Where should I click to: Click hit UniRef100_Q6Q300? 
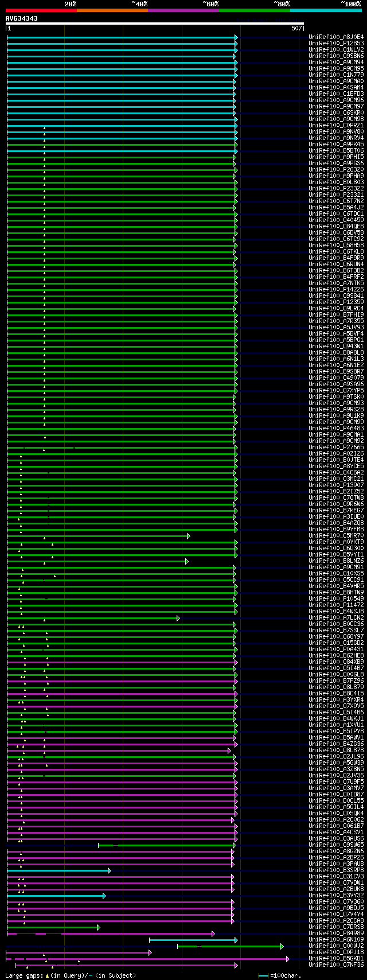coord(336,548)
